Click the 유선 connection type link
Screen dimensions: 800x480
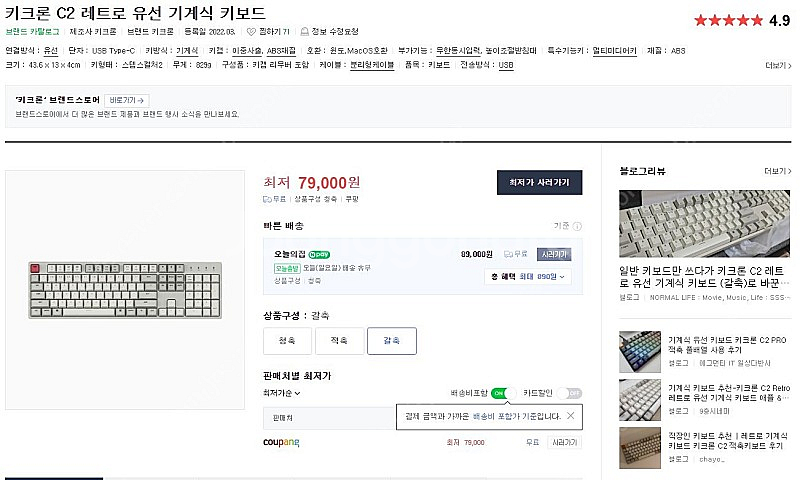point(51,50)
